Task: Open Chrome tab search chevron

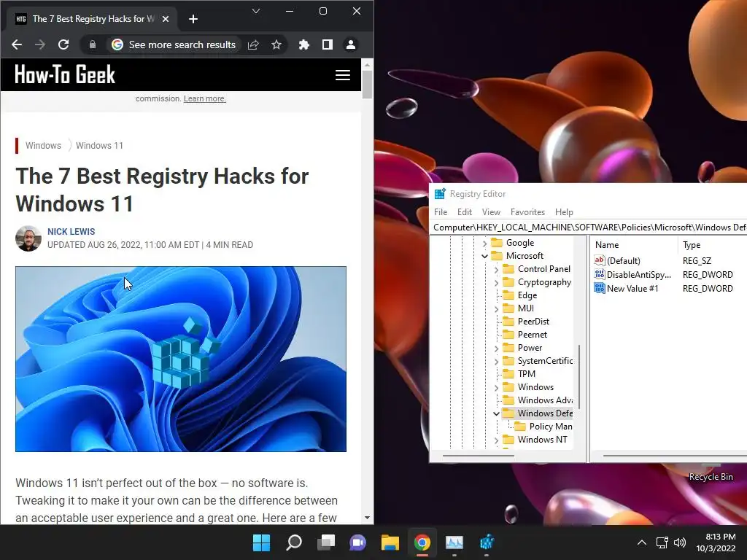Action: coord(256,11)
